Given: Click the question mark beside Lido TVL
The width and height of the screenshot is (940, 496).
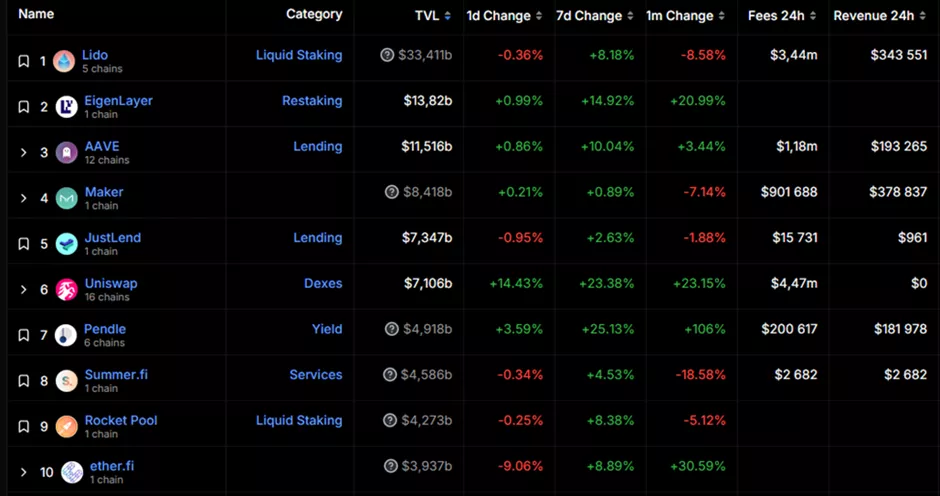Looking at the screenshot, I should click(x=388, y=55).
